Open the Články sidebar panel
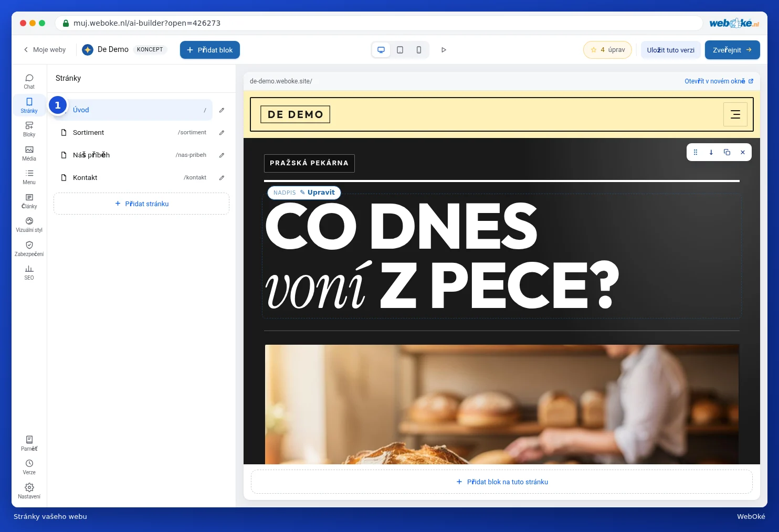Image resolution: width=779 pixels, height=532 pixels. click(x=29, y=201)
